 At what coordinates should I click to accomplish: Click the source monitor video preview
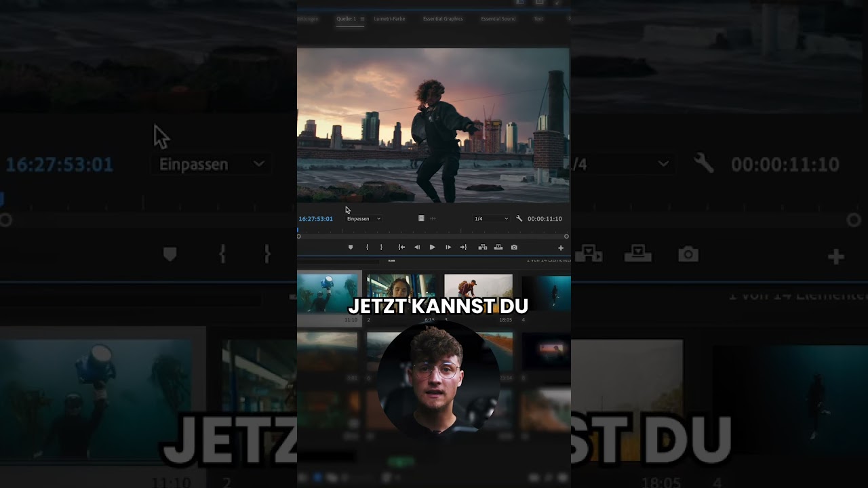433,125
